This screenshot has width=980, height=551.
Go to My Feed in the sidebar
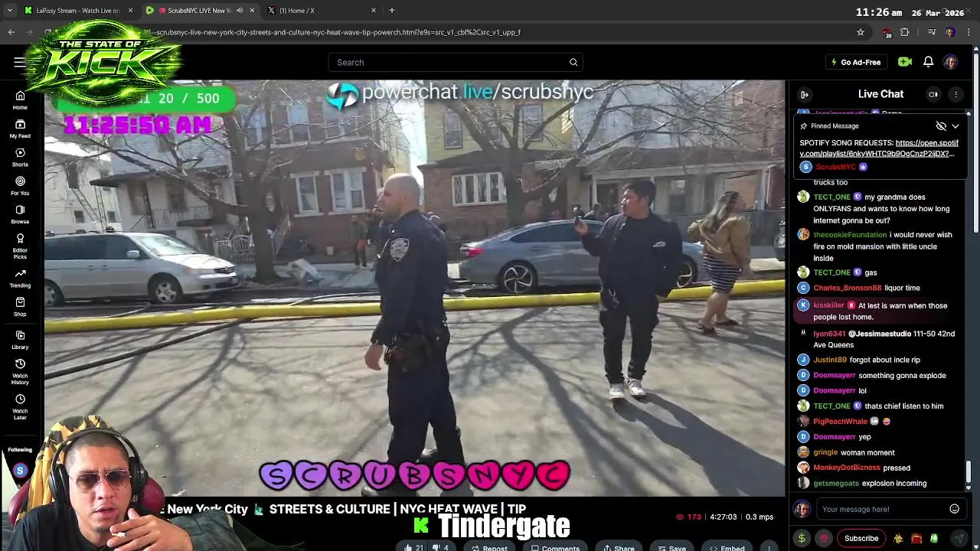[x=20, y=129]
